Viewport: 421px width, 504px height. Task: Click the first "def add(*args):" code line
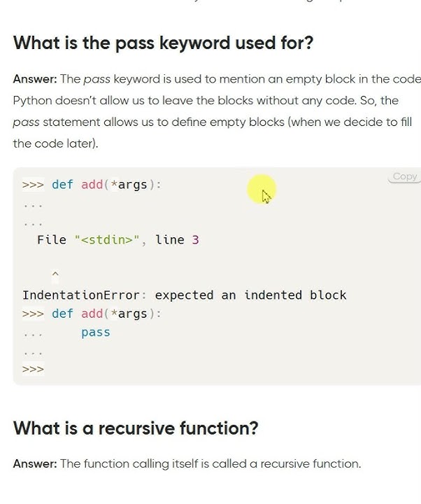[106, 185]
